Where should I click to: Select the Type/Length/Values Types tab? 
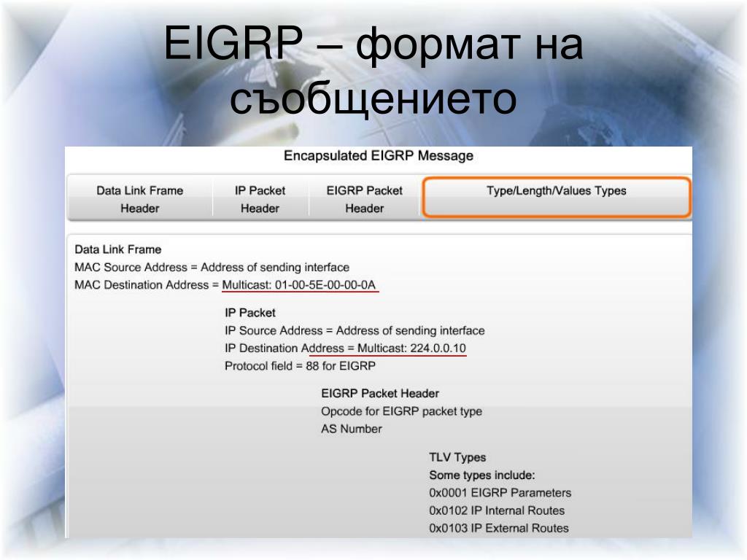click(x=557, y=197)
